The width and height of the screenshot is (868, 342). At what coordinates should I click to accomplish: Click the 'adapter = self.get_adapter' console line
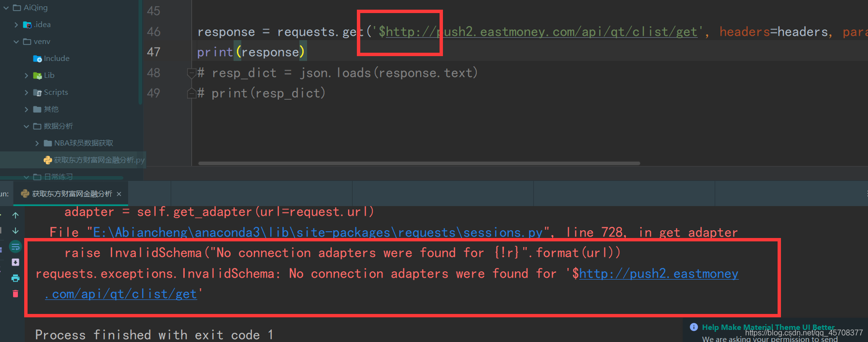[x=219, y=212]
